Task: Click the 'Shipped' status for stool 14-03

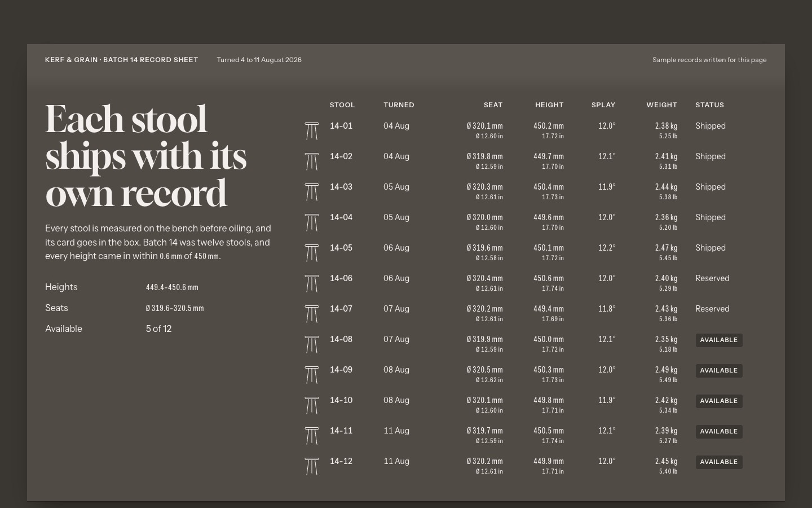Action: [710, 187]
